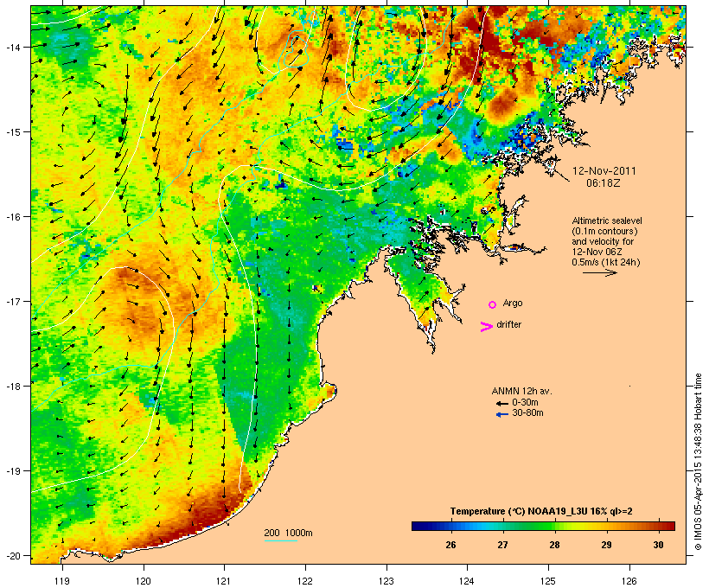Click the time text 06:18Z
The width and height of the screenshot is (709, 588).
604,183
